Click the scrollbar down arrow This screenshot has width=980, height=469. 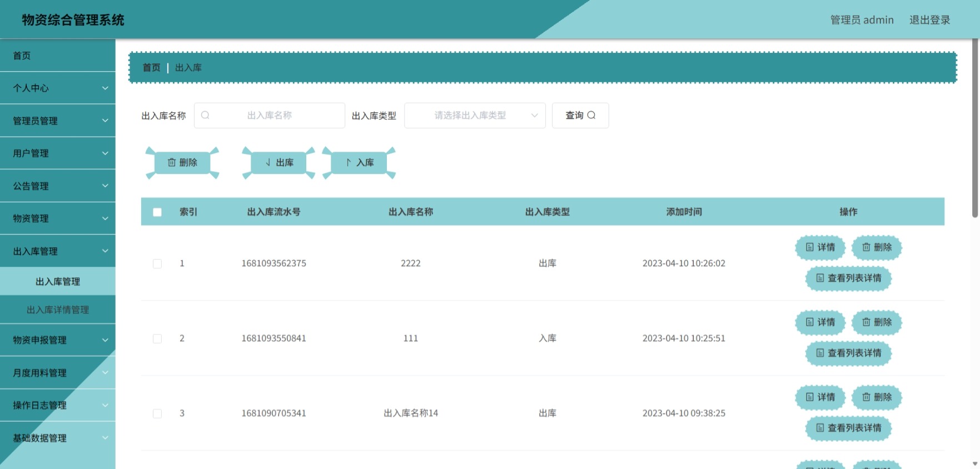975,464
